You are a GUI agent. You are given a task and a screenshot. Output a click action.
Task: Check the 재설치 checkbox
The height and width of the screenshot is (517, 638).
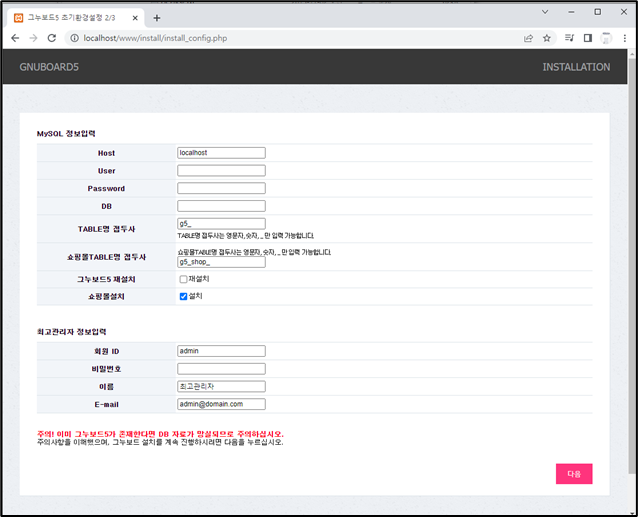(x=183, y=279)
